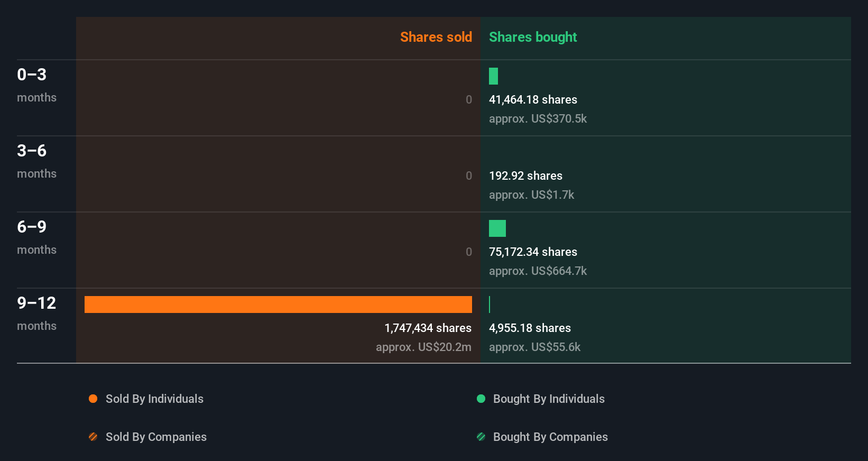Click the approx. US$55.6k value
The width and height of the screenshot is (868, 461).
(x=534, y=347)
